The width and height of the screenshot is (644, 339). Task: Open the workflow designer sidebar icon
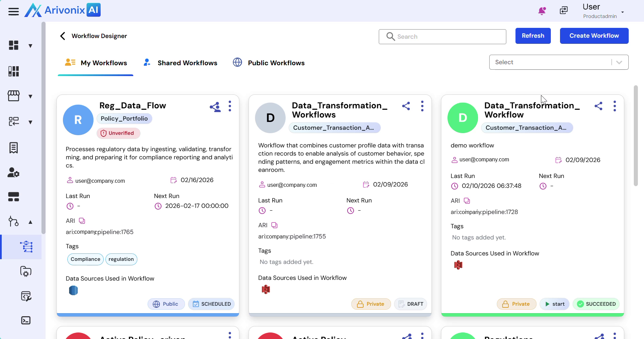pyautogui.click(x=26, y=247)
